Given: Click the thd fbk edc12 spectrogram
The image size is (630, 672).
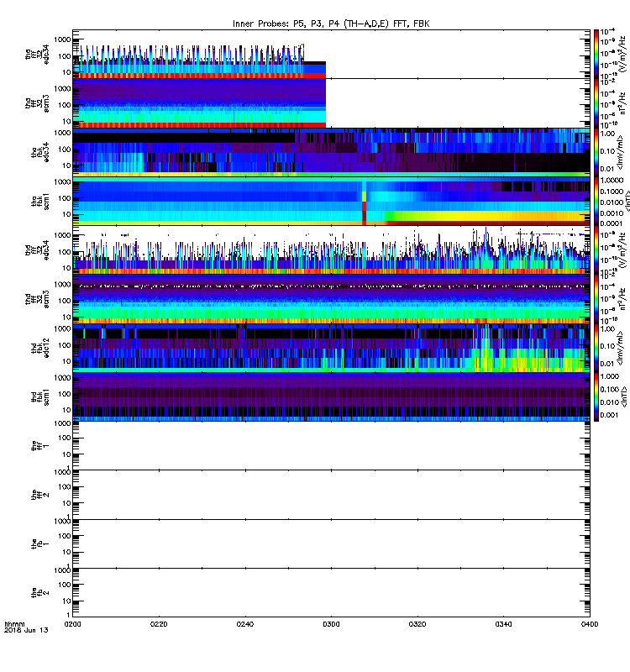Looking at the screenshot, I should click(x=331, y=348).
